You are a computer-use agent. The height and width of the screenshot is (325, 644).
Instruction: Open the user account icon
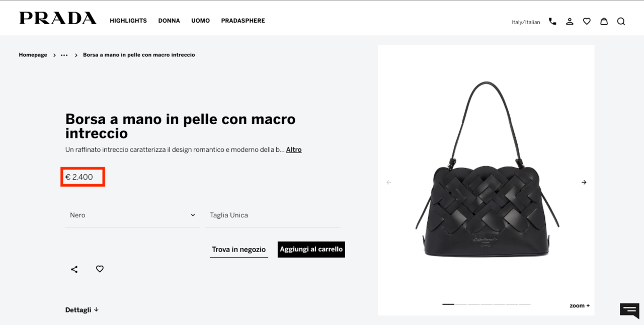tap(570, 21)
